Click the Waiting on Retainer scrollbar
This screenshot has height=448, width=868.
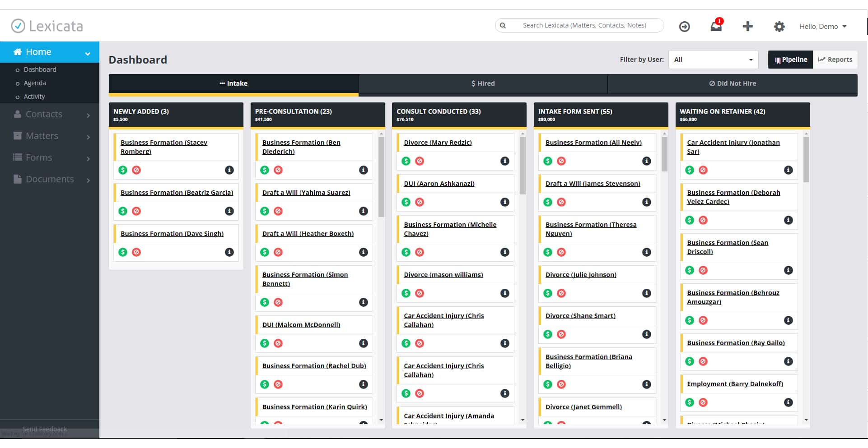(x=806, y=160)
